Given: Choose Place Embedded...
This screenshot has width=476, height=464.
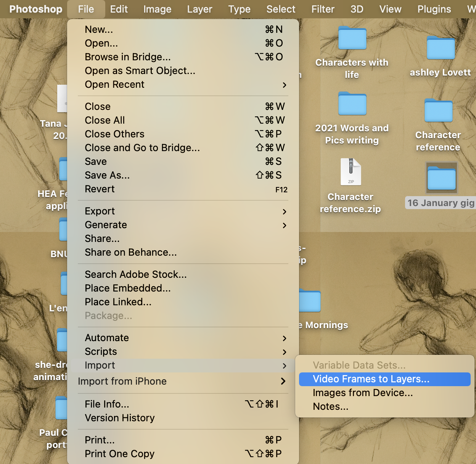Looking at the screenshot, I should click(x=183, y=288).
